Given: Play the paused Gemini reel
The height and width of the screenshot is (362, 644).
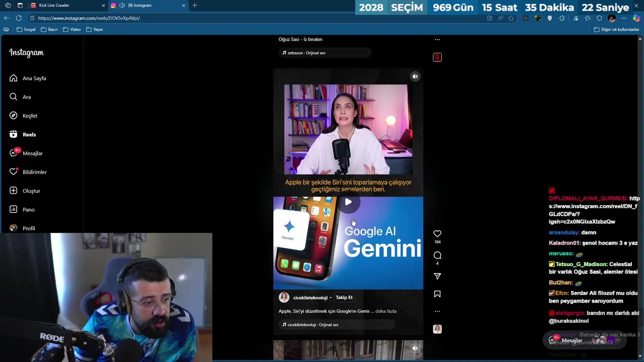Looking at the screenshot, I should 348,202.
